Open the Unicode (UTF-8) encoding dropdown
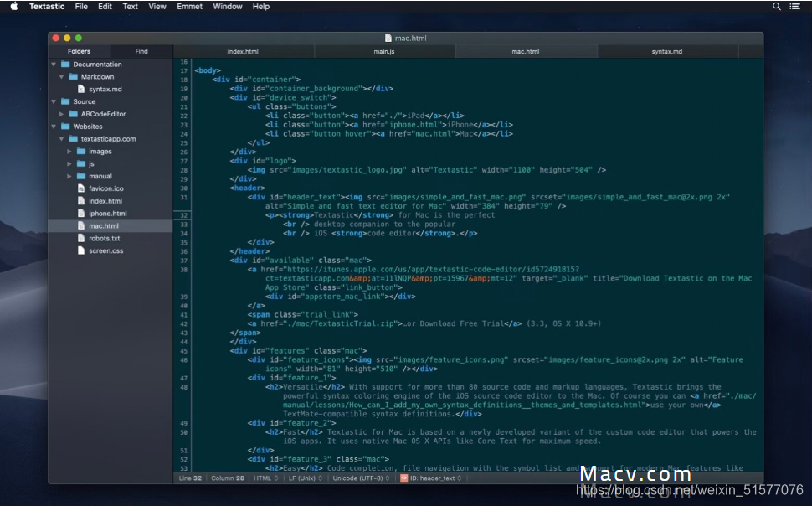Image resolution: width=812 pixels, height=506 pixels. pos(361,478)
